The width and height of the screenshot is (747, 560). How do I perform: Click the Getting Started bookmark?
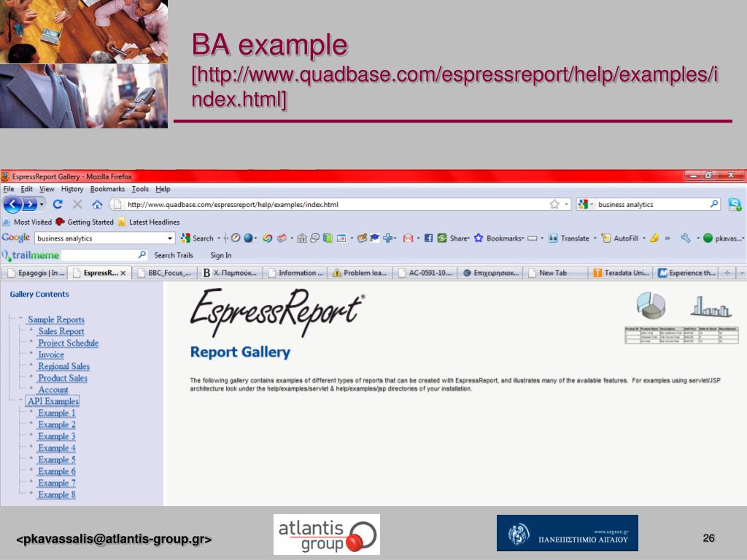(85, 222)
